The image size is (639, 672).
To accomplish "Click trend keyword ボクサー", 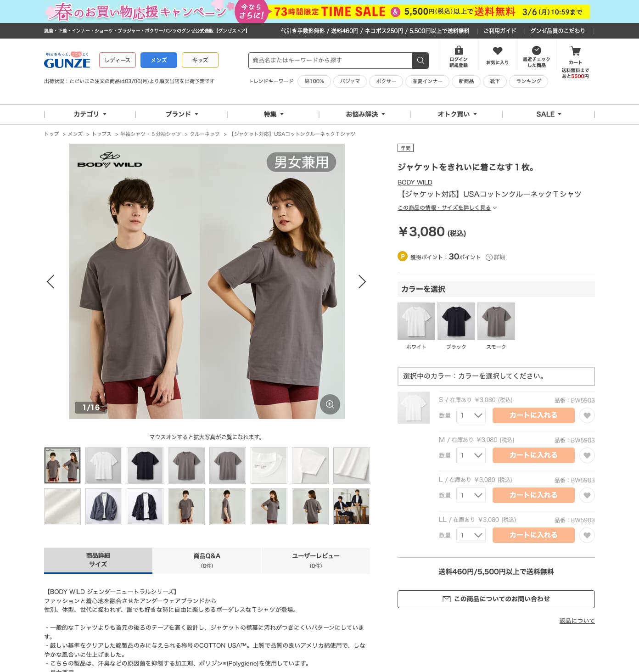I will pos(386,81).
